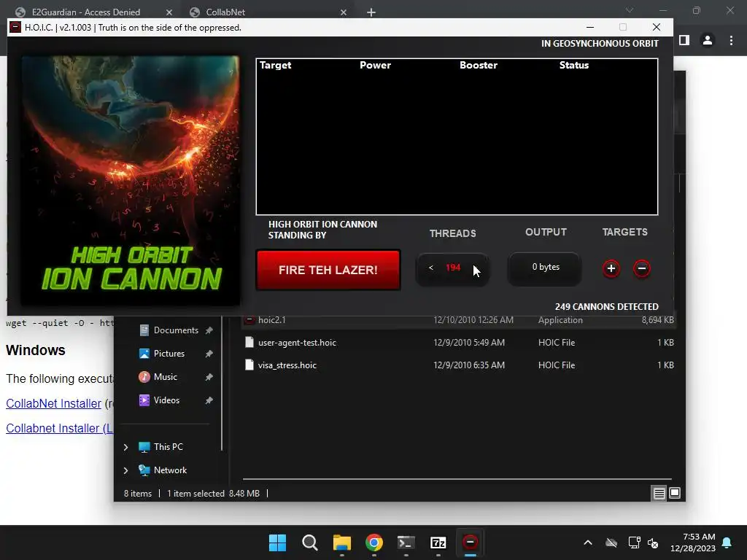The image size is (747, 560).
Task: Open the notification bell icon
Action: [727, 542]
